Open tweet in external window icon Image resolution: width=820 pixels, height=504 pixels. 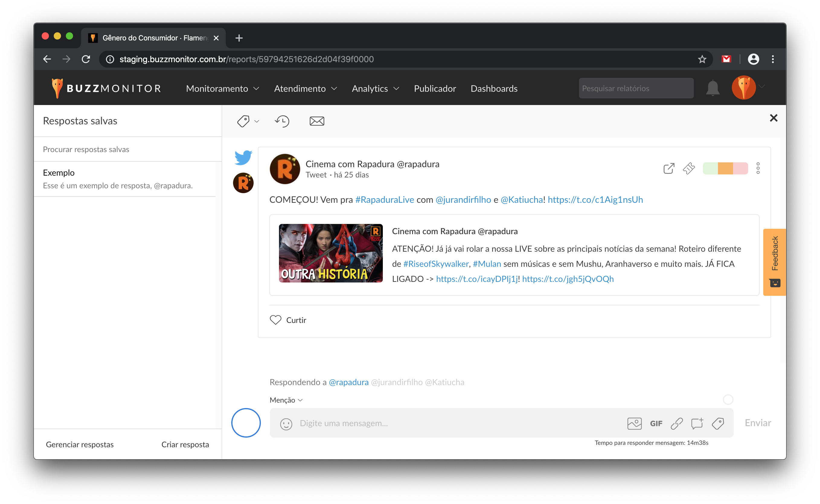[x=669, y=168]
